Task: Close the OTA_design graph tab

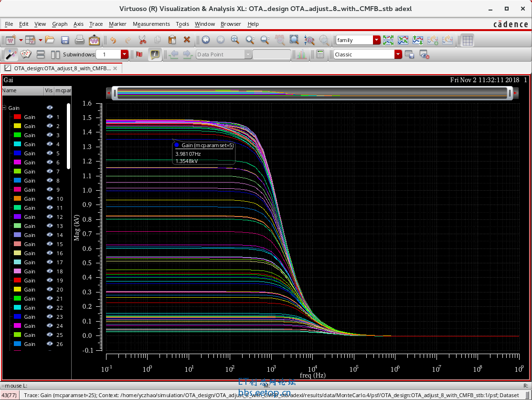Action: click(115, 68)
